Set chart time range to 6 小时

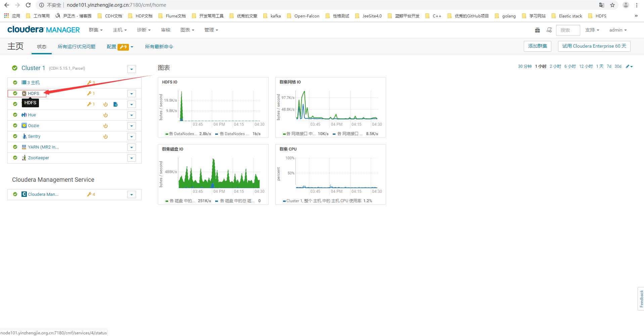pos(570,66)
